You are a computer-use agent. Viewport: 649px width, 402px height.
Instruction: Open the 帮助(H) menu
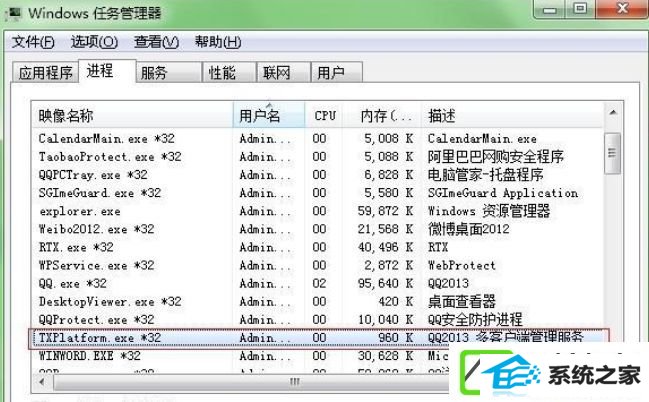tap(218, 42)
